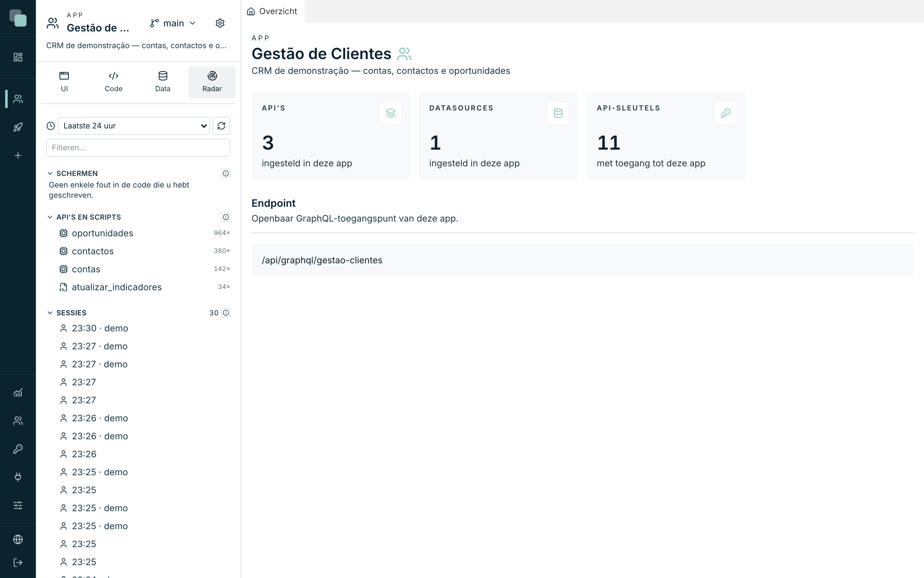Select the Overzicht tab
924x578 pixels.
click(273, 11)
